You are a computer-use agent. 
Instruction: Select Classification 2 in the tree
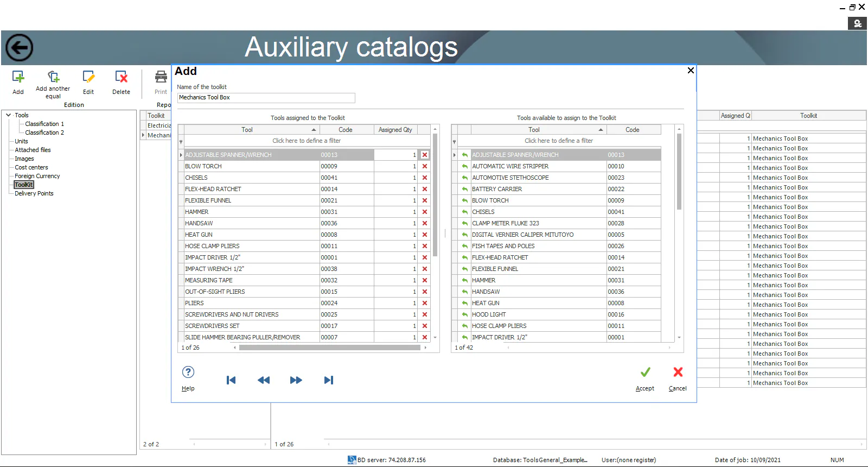click(44, 132)
